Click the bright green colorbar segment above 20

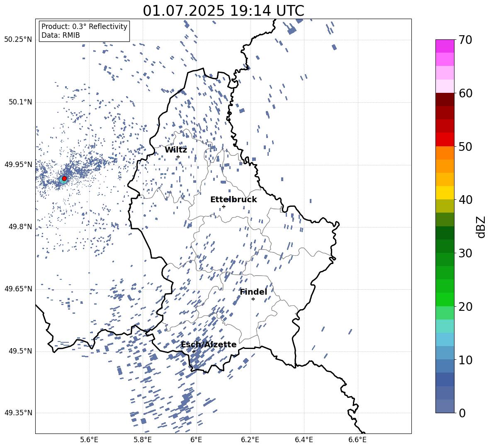pos(445,299)
